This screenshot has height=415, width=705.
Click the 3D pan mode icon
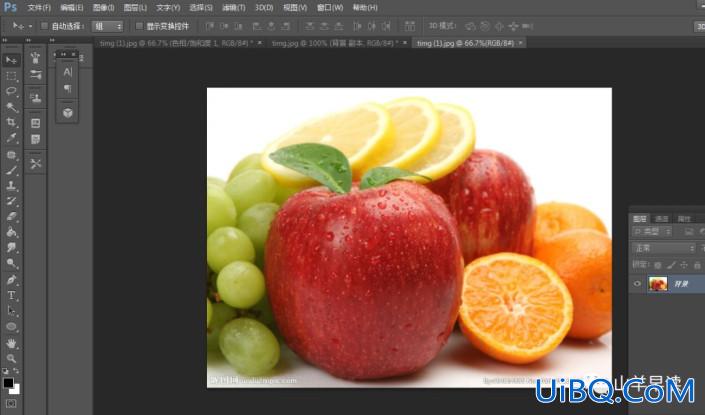point(499,27)
